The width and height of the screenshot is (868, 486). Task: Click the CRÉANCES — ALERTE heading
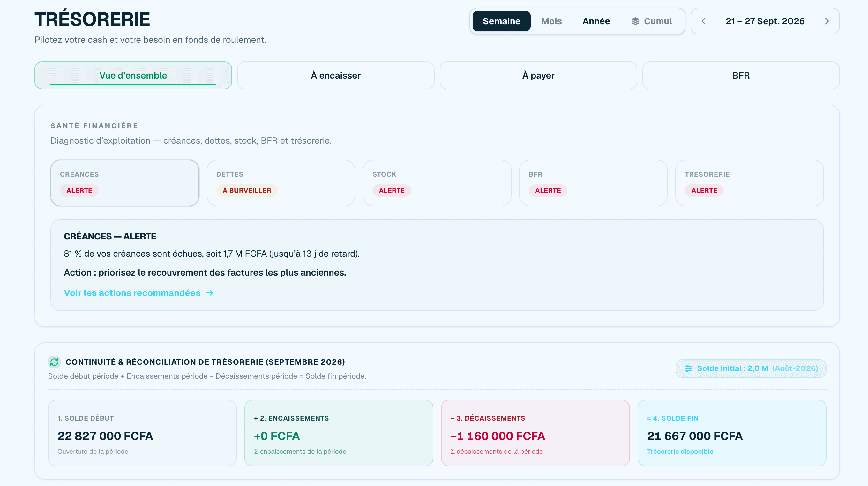(x=110, y=236)
